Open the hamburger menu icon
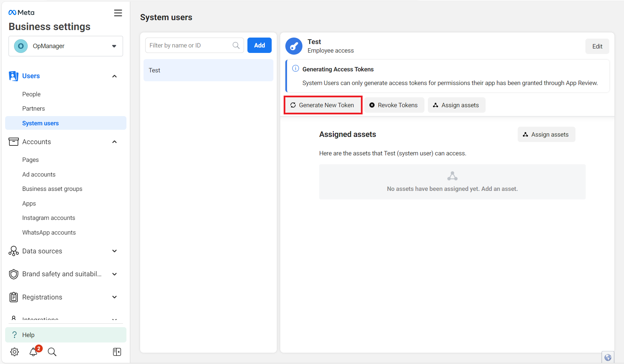Screen dimensions: 624x364 pyautogui.click(x=118, y=13)
